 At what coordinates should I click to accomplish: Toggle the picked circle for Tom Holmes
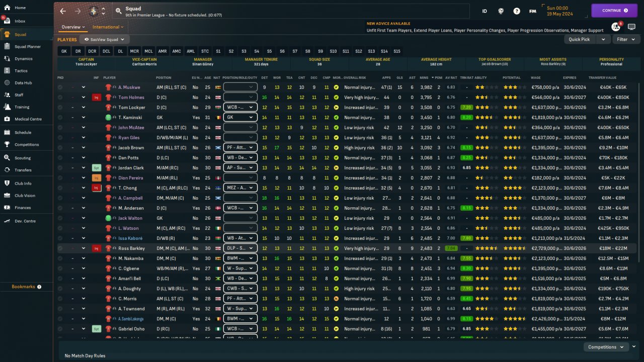[x=60, y=98]
